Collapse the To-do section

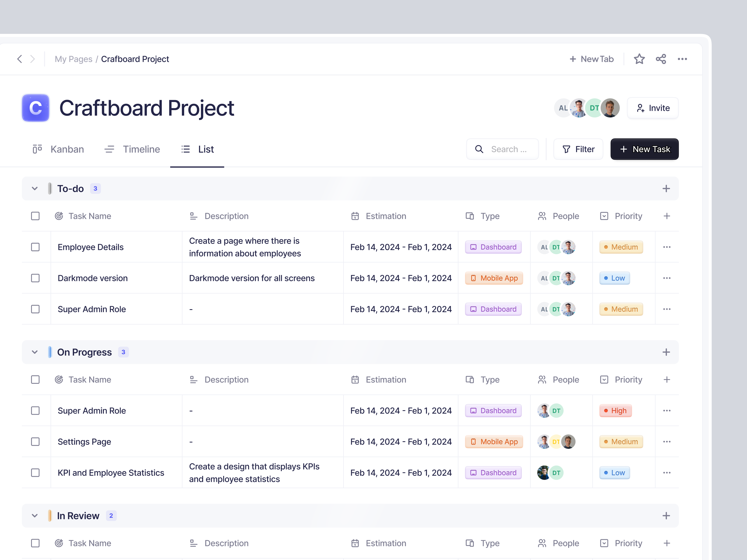[x=35, y=188]
